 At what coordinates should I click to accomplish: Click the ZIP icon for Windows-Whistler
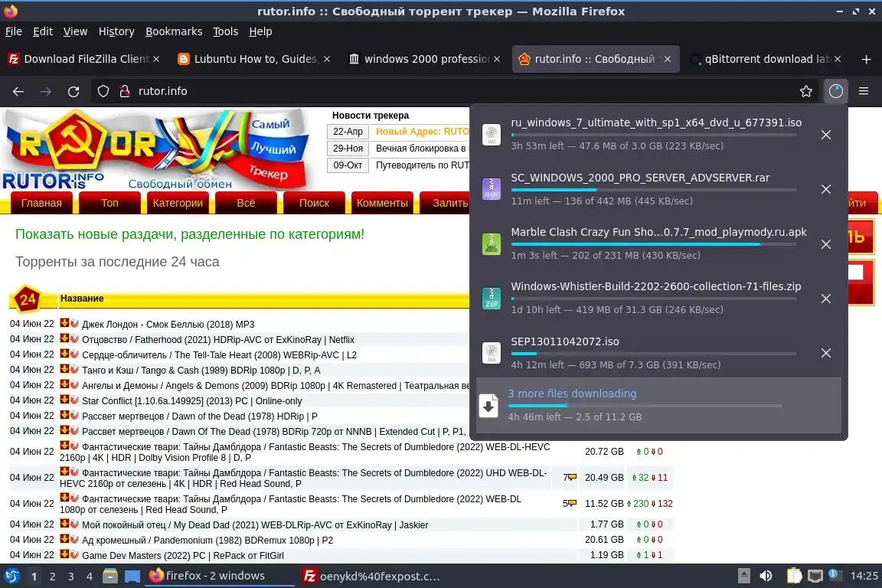[491, 299]
